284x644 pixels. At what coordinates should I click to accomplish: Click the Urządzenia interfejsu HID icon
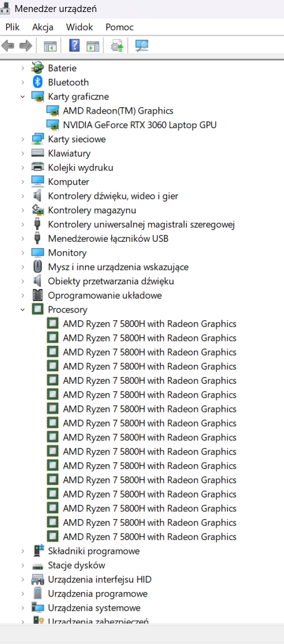(x=38, y=580)
